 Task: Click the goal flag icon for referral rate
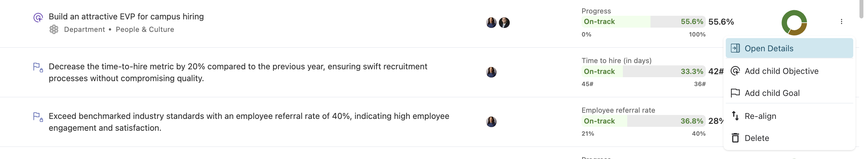point(37,117)
